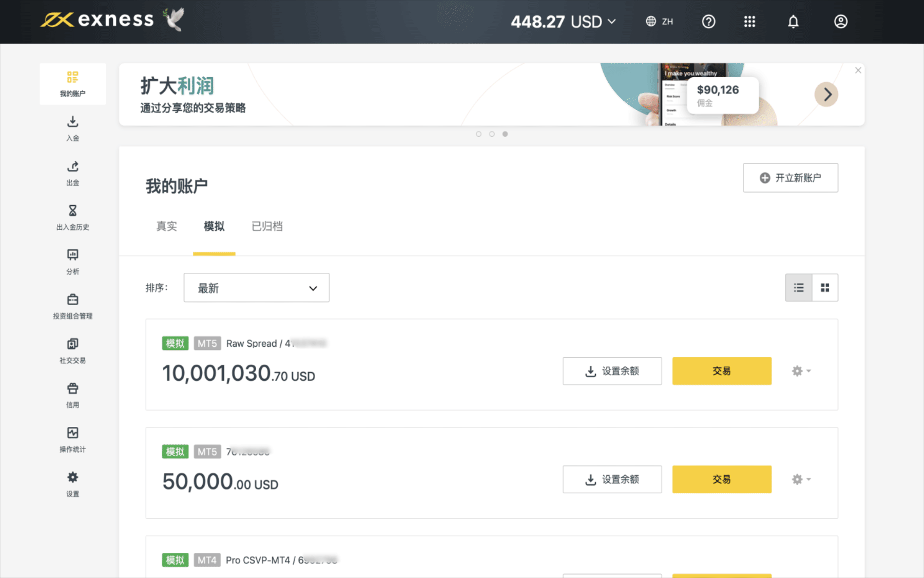The width and height of the screenshot is (924, 578).
Task: Open the 排序 sort dropdown
Action: pos(257,288)
